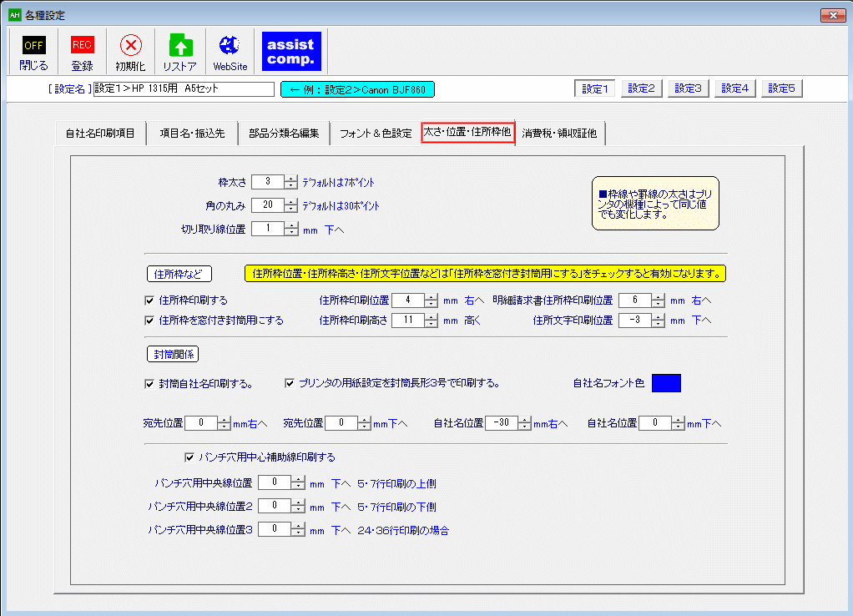Increment the 切り取り線位置 spinner
853x616 pixels.
292,225
